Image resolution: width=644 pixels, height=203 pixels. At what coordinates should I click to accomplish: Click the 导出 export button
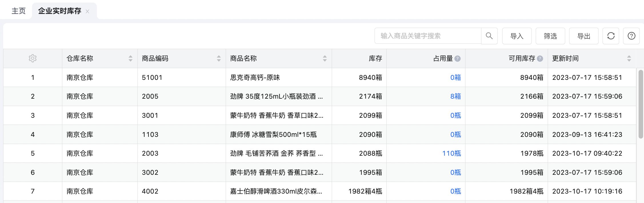[x=584, y=36]
